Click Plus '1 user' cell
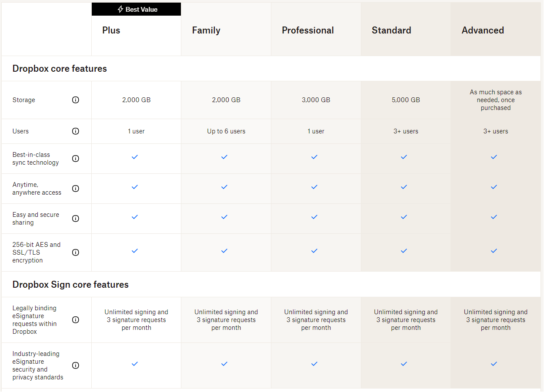The width and height of the screenshot is (544, 392). click(136, 131)
